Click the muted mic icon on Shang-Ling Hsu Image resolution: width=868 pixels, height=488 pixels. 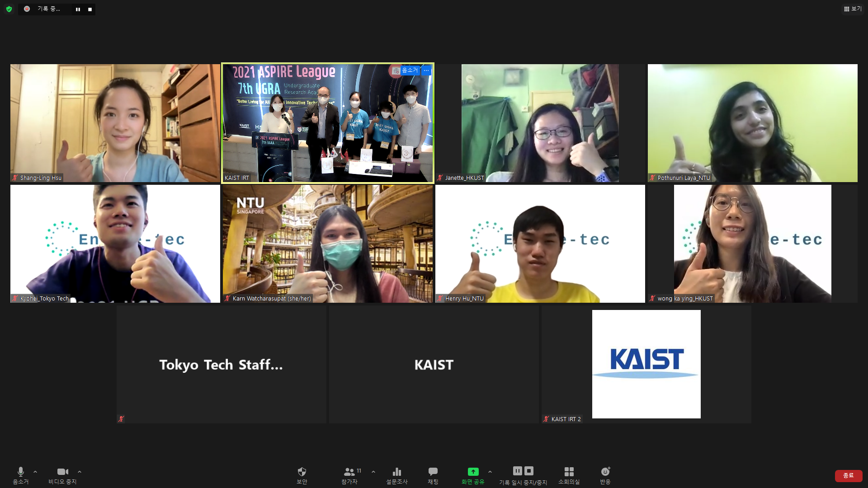point(15,178)
